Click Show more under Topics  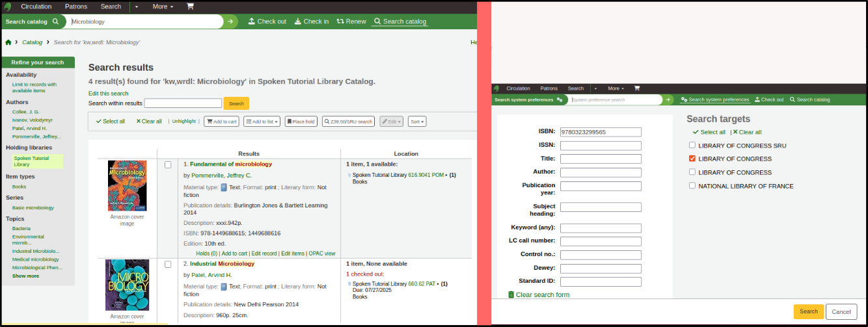25,276
